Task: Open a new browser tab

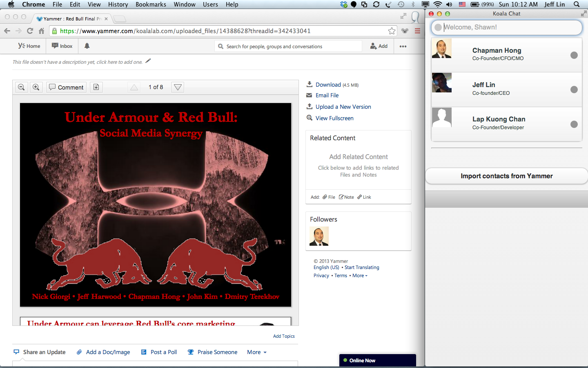Action: point(119,19)
